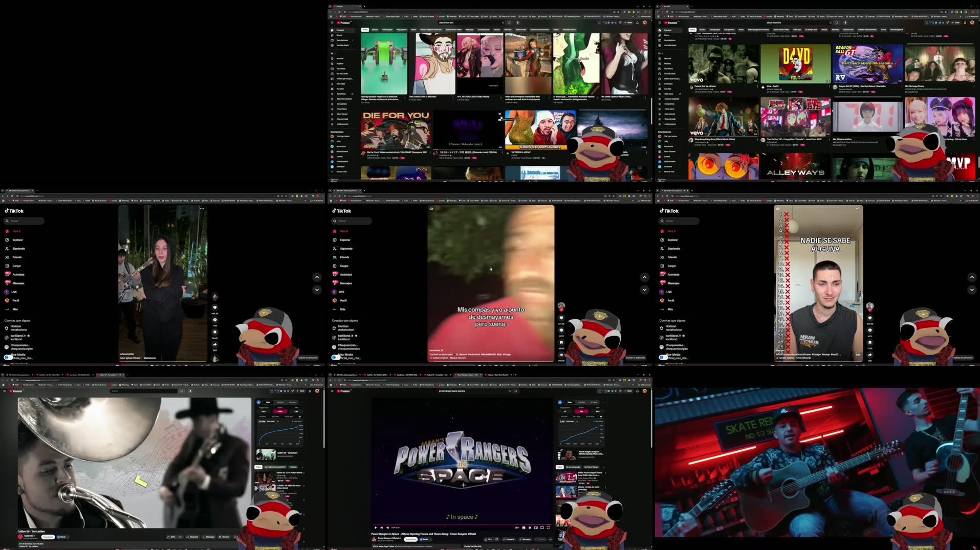This screenshot has width=980, height=550.
Task: Open Perfil in singing woman TikTok window
Action: [12, 300]
